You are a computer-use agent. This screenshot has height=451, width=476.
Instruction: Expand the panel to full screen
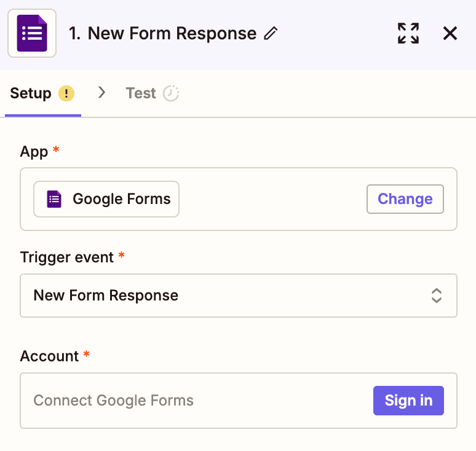coord(408,33)
